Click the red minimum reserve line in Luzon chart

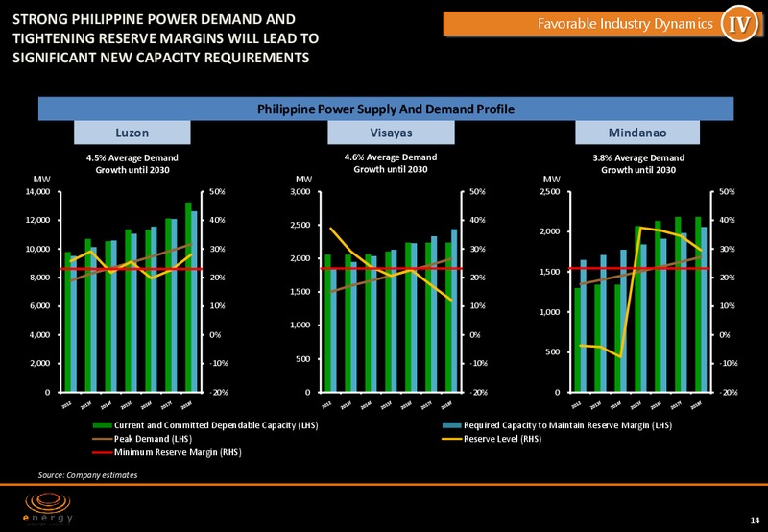(x=131, y=269)
